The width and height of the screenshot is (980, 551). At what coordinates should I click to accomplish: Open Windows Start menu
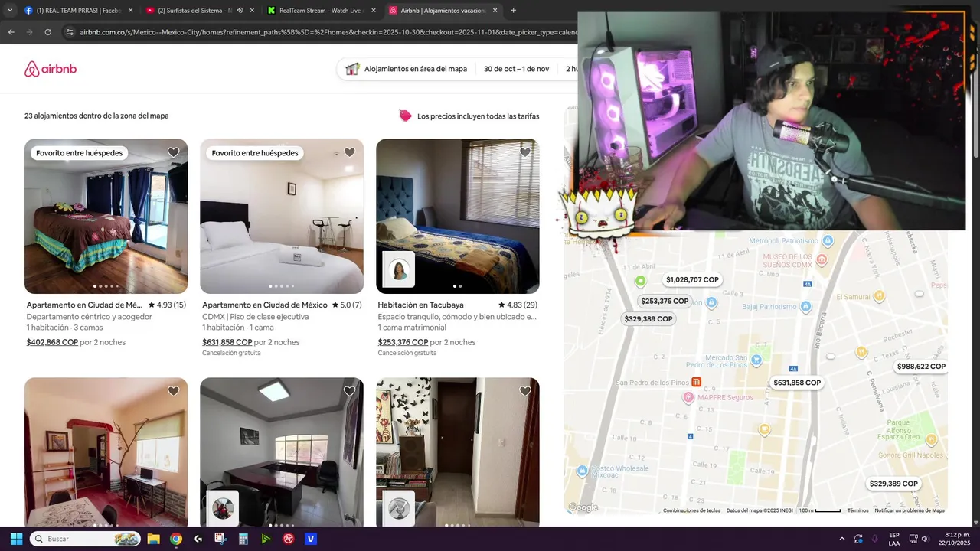pos(16,539)
